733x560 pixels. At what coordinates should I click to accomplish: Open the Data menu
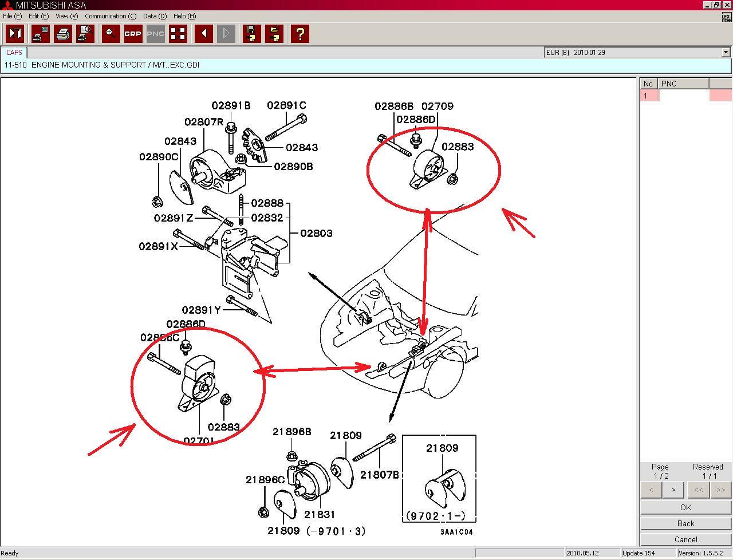(x=155, y=16)
